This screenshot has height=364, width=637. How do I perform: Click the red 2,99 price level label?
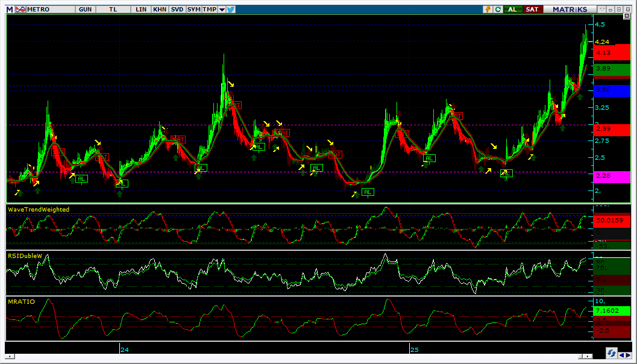pyautogui.click(x=612, y=130)
